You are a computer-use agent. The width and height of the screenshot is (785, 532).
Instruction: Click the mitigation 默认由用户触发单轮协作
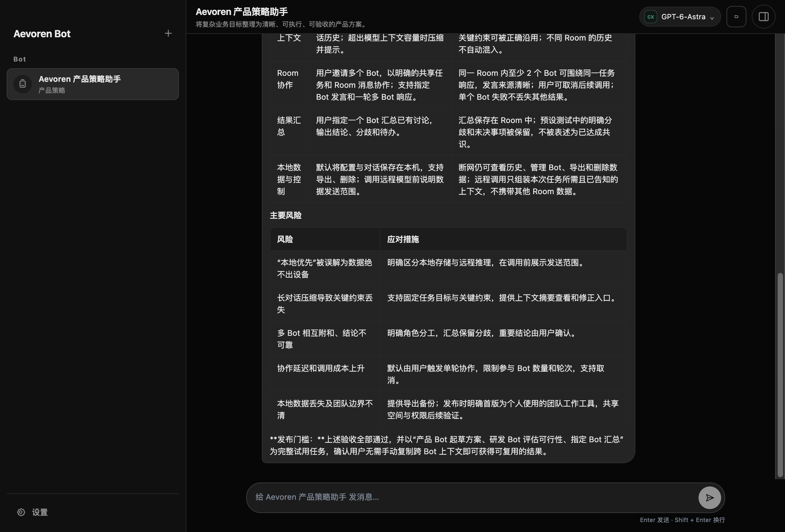click(x=503, y=374)
